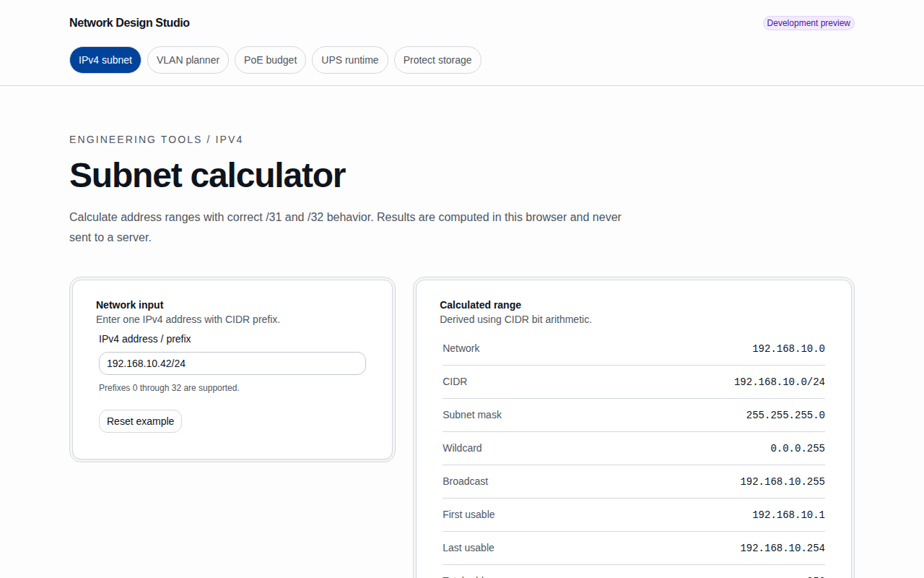Select the wildcard value 0.0.0.255
924x578 pixels.
[x=798, y=448]
